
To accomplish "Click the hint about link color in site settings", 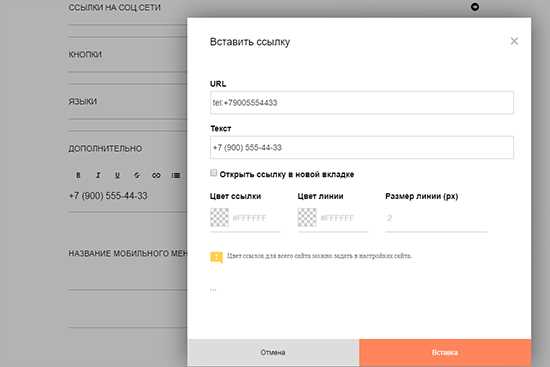I will [319, 256].
